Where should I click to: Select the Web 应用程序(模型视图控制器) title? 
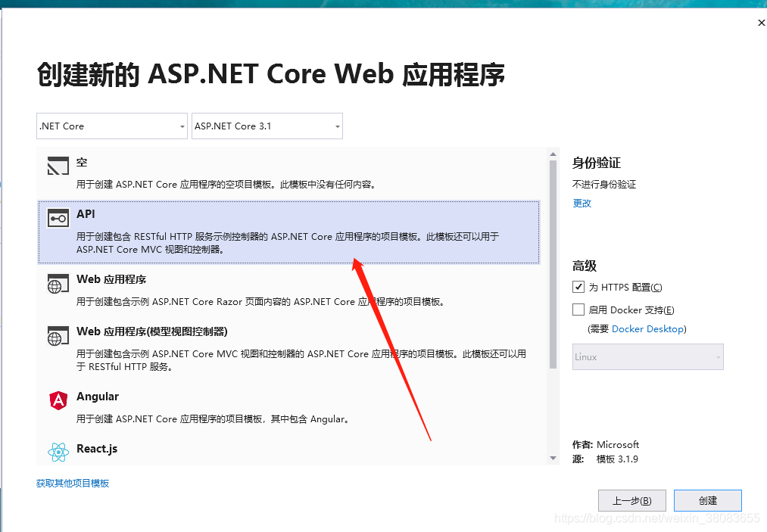click(x=151, y=331)
